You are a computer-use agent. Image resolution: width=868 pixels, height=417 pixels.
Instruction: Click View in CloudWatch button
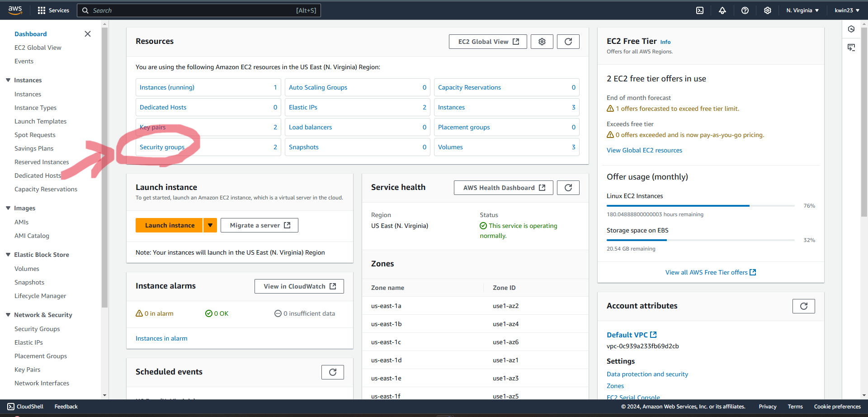coord(299,286)
